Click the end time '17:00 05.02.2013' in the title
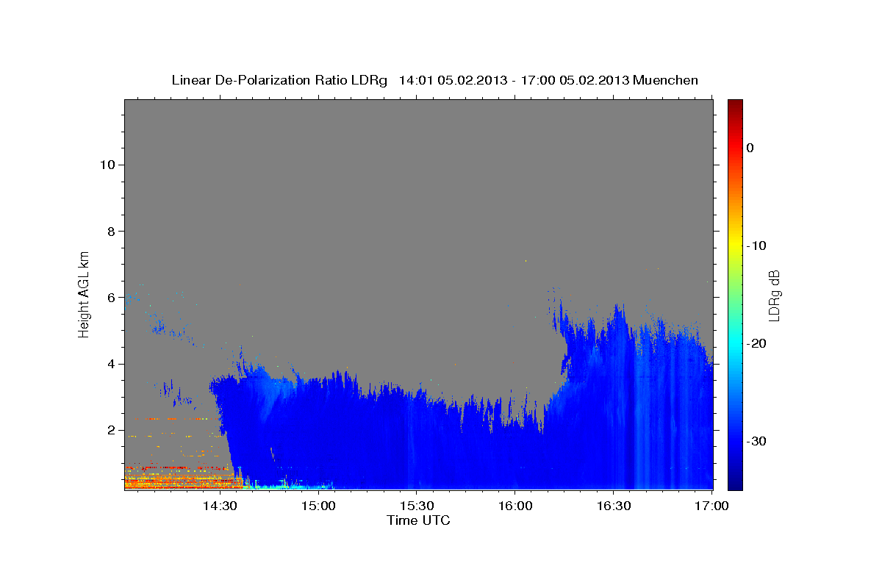Screen dimensions: 882x588 (x=574, y=80)
